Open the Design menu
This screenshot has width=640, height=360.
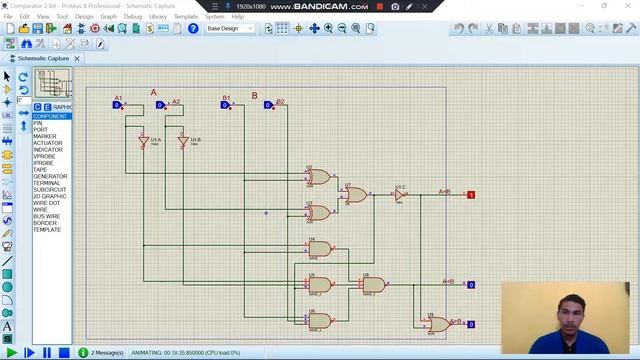pos(84,17)
